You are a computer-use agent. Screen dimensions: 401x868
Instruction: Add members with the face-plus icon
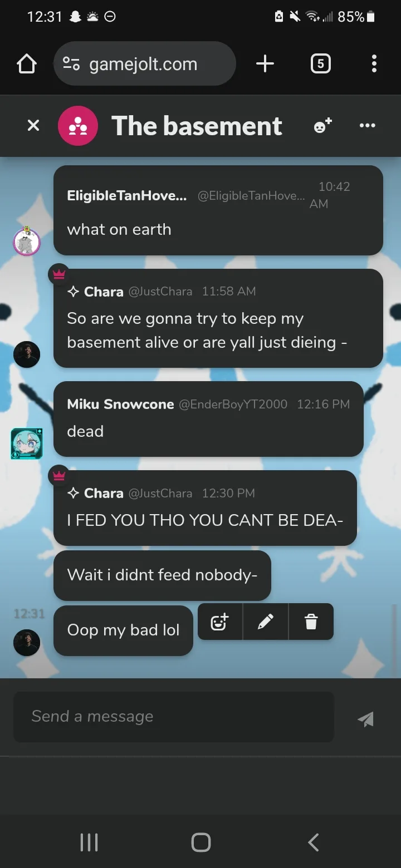tap(323, 126)
